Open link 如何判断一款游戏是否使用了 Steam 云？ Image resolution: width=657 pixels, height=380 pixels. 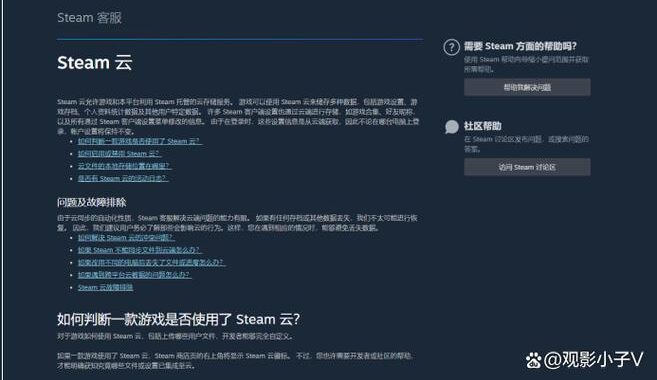[x=140, y=141]
